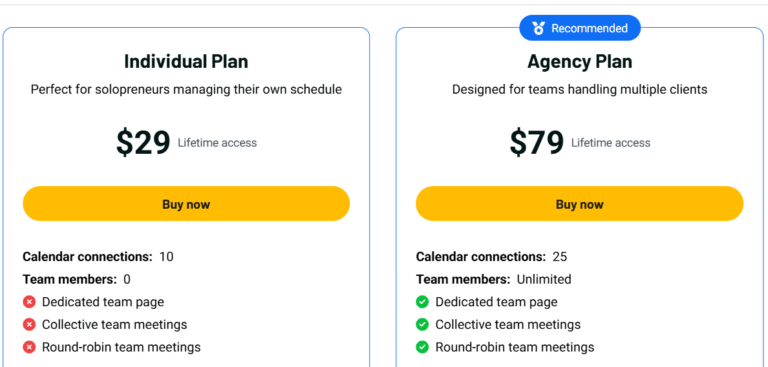The width and height of the screenshot is (768, 367).
Task: Click the Agency Plan heading
Action: point(579,62)
